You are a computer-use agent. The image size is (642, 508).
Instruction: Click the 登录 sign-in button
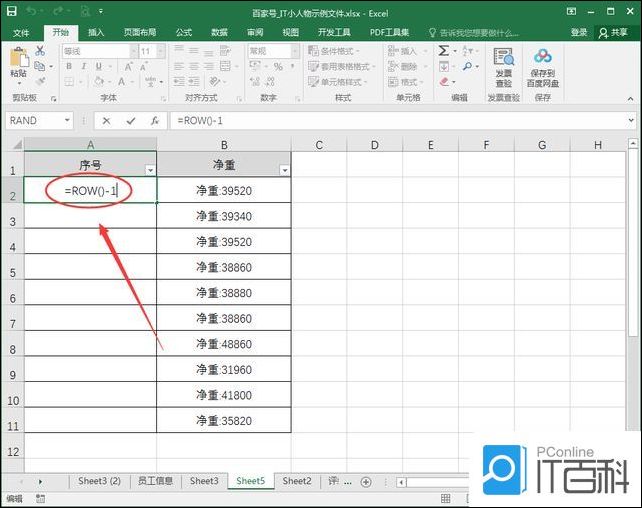(579, 32)
